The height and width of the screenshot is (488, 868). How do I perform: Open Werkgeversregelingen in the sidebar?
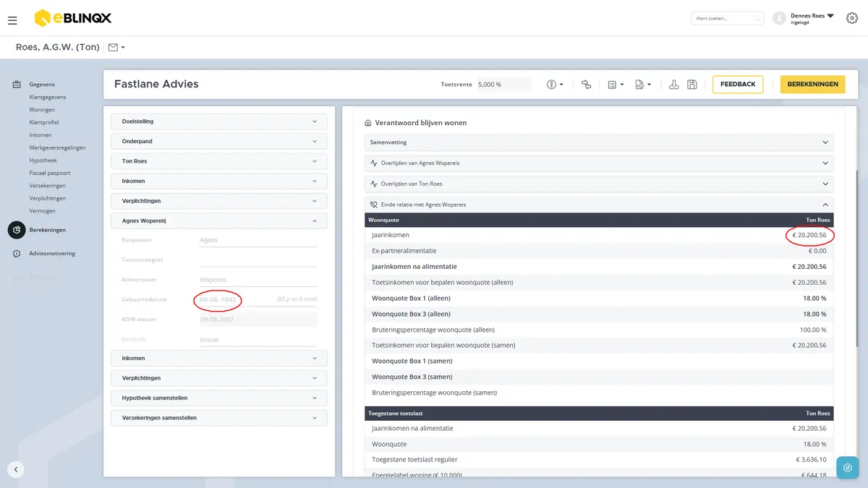coord(58,147)
